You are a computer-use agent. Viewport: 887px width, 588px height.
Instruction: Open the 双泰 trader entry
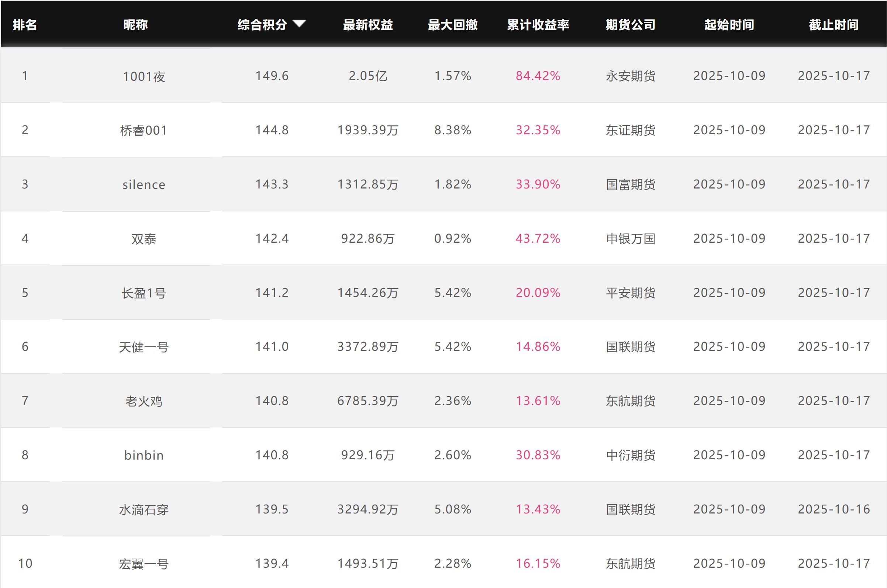144,239
